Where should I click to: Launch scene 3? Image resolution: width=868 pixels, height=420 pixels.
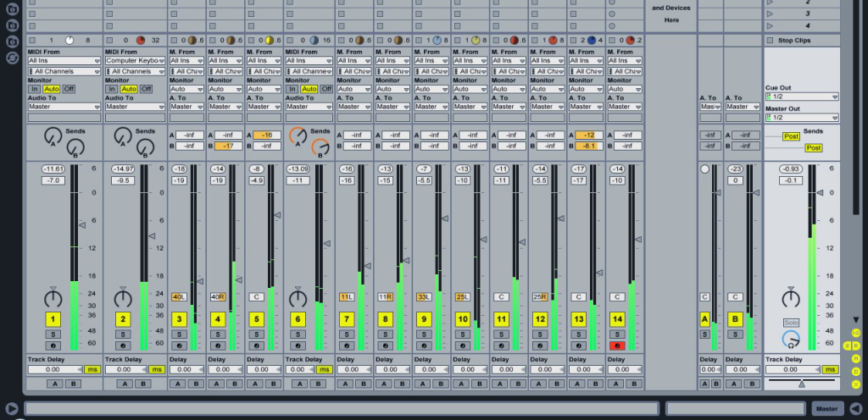[770, 14]
